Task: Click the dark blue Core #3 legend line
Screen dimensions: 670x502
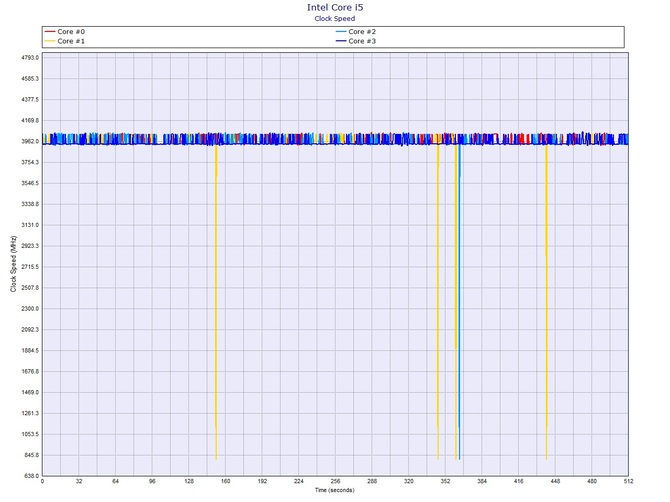Action: tap(341, 41)
